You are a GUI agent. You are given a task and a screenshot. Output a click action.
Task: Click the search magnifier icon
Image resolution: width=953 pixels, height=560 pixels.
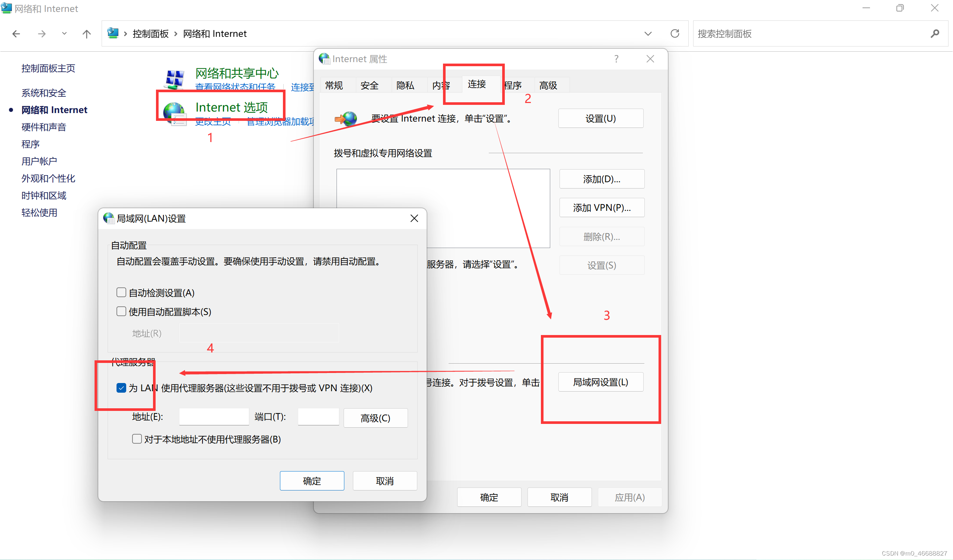934,33
